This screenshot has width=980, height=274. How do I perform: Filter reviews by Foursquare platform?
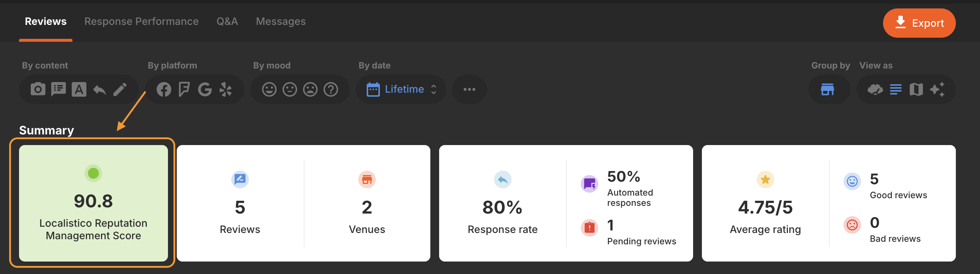[184, 89]
